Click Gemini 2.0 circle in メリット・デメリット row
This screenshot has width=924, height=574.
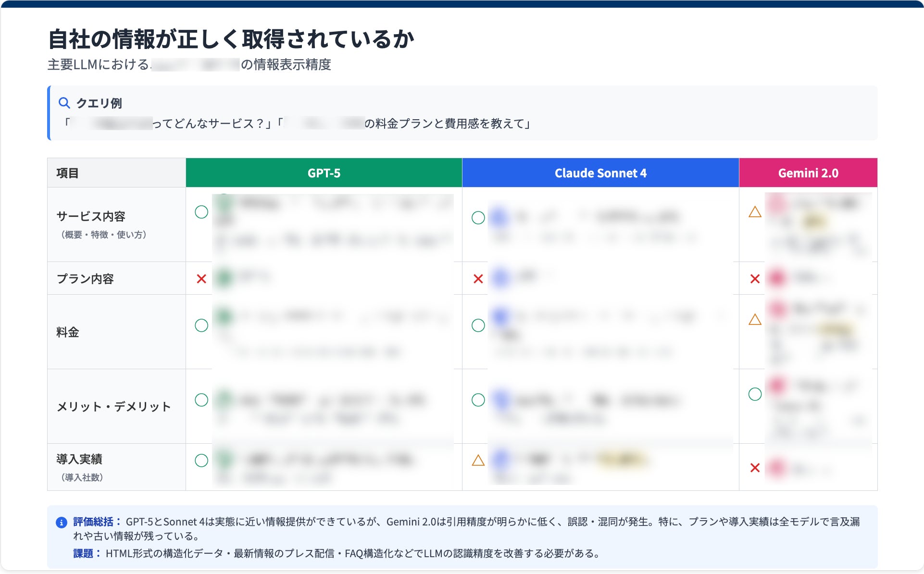(755, 394)
